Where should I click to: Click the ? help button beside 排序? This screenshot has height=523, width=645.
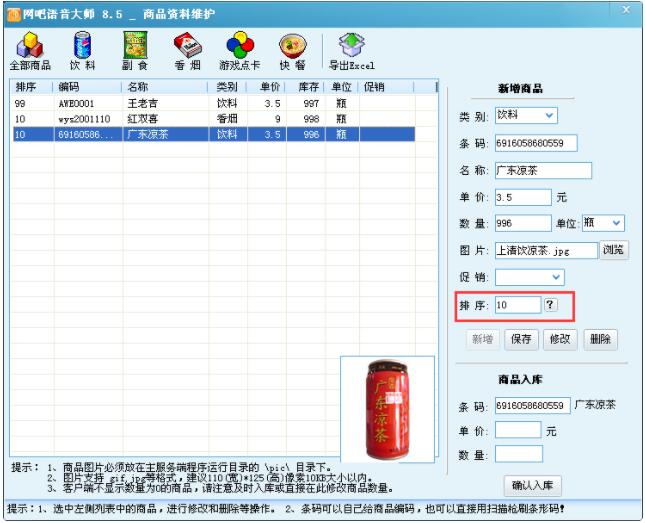coord(550,305)
